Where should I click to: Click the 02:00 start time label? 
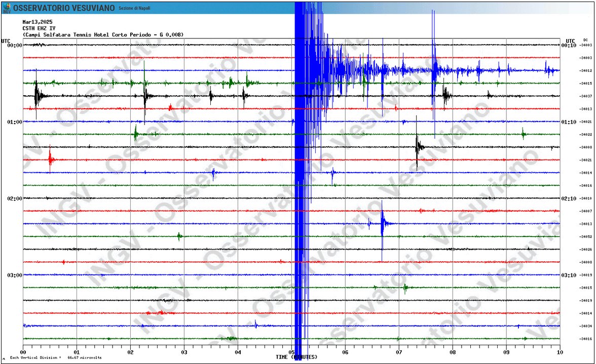15,198
